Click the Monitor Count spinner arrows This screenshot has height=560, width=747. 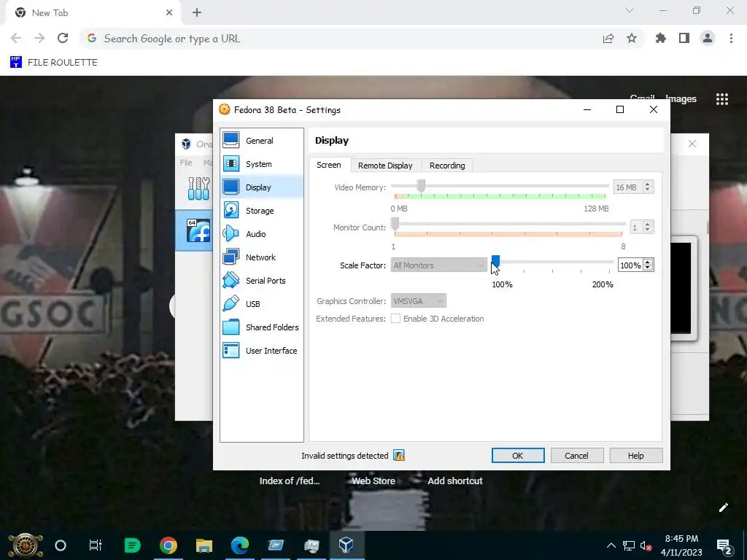647,227
